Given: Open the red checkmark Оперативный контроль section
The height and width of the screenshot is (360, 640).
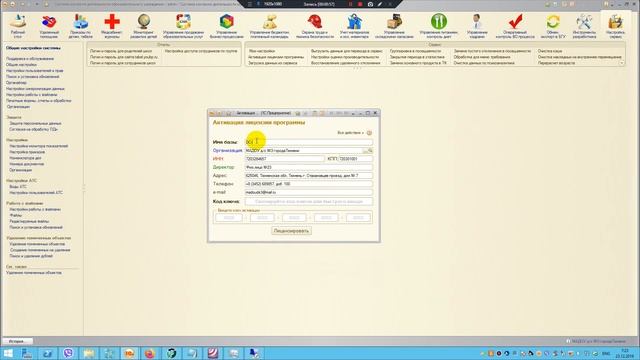Looking at the screenshot, I should (515, 26).
